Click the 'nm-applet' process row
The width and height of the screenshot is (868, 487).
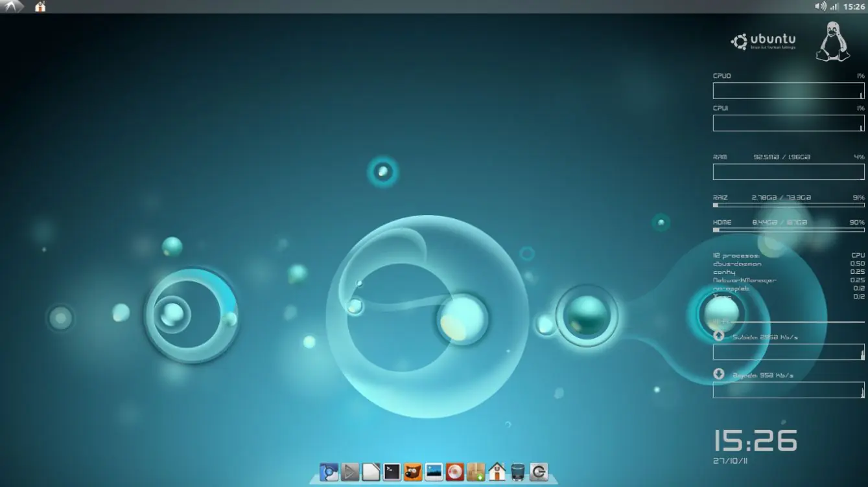pyautogui.click(x=788, y=289)
